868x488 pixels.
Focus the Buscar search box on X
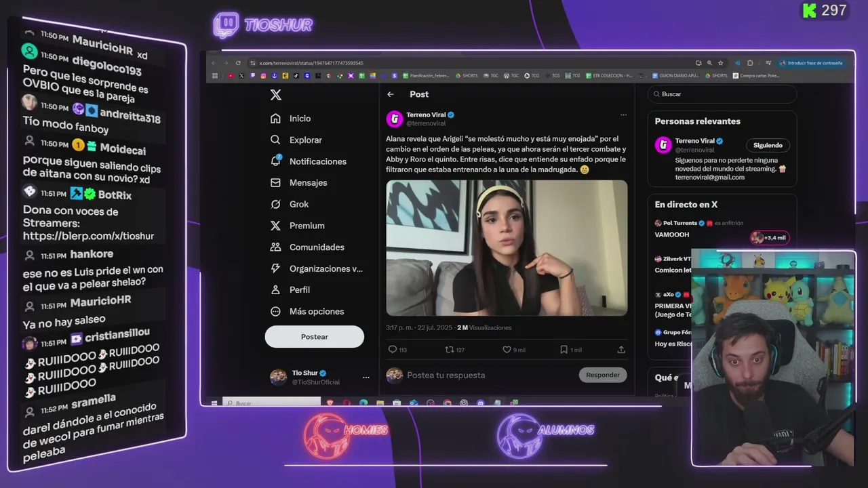tap(722, 94)
